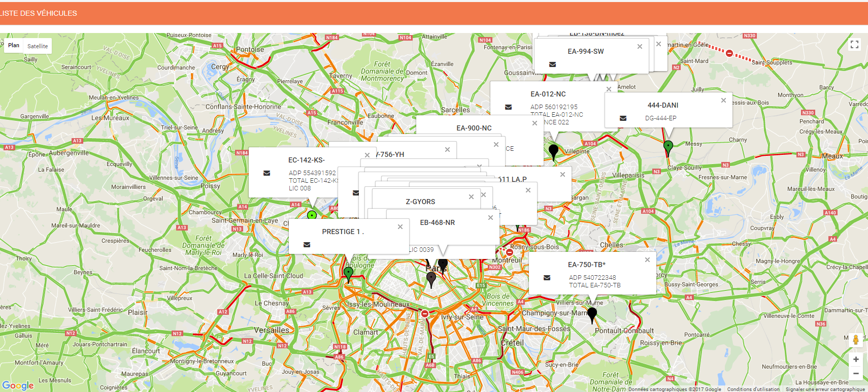Viewport: 868px width, 392px height.
Task: Click LIC 008 text in EC-142-KS popup
Action: [x=300, y=188]
